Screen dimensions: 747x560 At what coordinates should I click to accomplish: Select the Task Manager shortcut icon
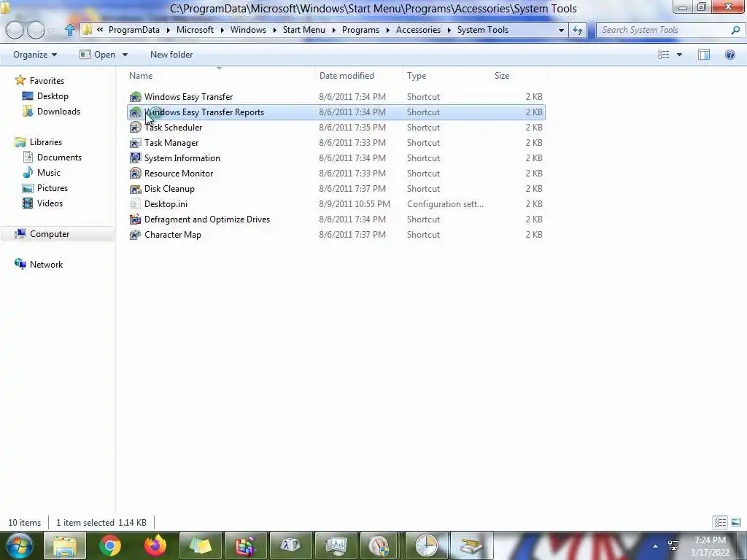pos(135,142)
